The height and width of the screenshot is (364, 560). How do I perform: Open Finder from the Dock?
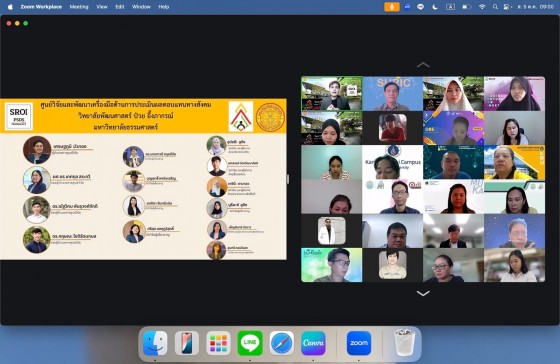(x=155, y=343)
